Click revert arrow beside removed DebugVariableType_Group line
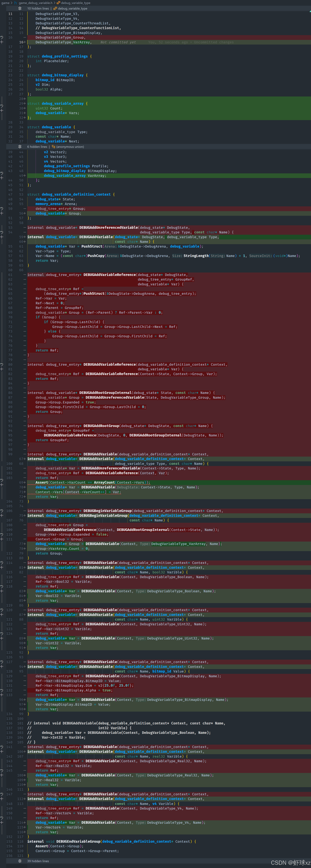 (x=2, y=37)
